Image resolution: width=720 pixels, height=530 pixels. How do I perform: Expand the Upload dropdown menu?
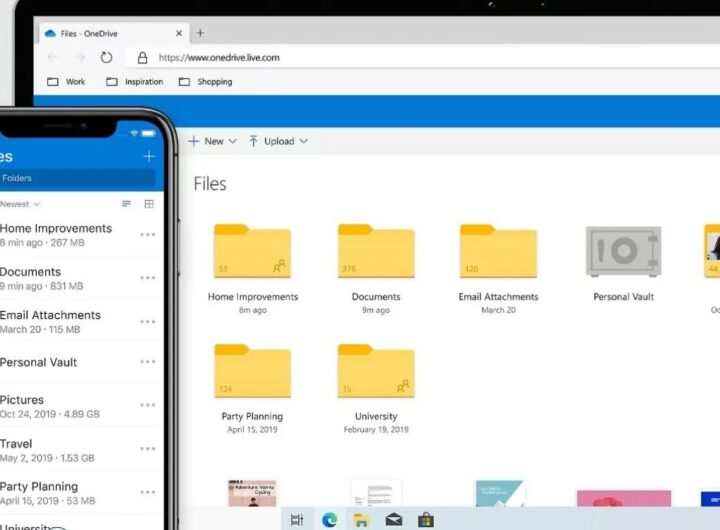coord(278,142)
